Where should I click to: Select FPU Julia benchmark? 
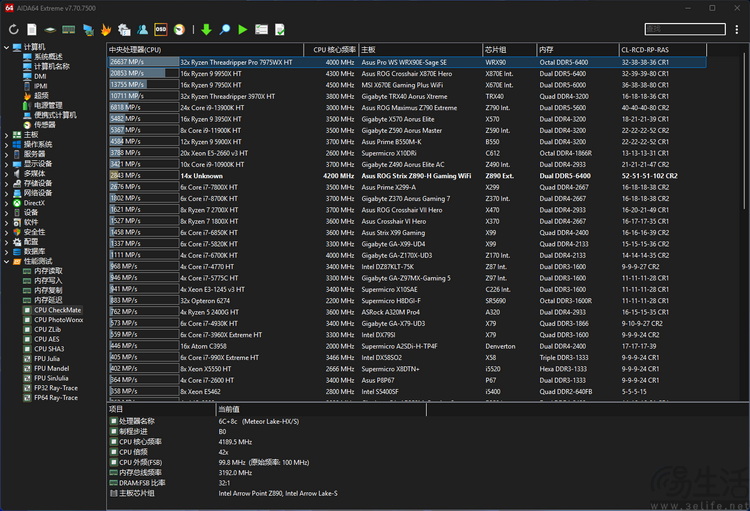(x=47, y=359)
